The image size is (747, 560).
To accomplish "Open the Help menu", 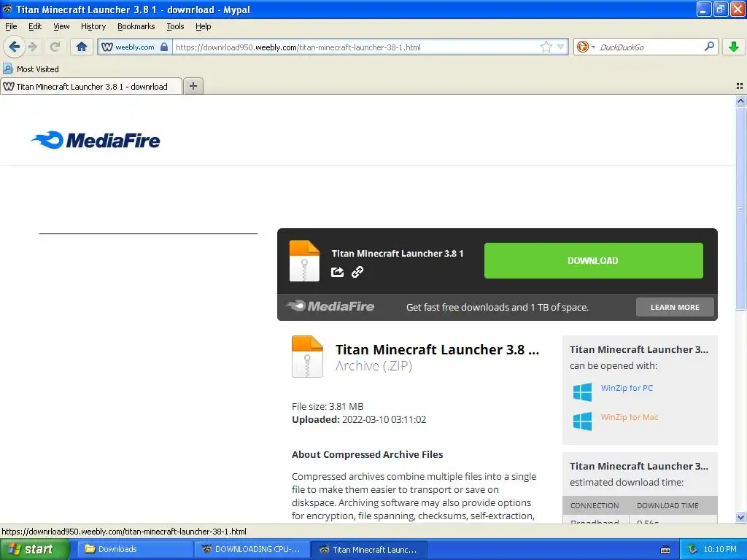I will [x=203, y=26].
